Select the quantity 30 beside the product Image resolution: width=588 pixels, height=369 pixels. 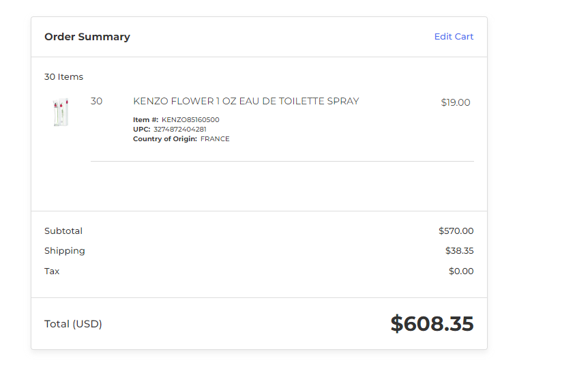coord(96,101)
